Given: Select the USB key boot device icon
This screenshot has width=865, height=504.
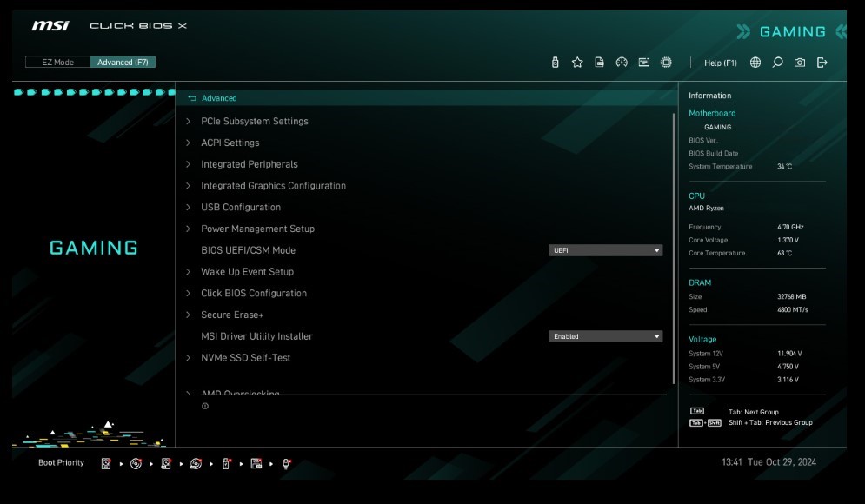Looking at the screenshot, I should coord(226,464).
